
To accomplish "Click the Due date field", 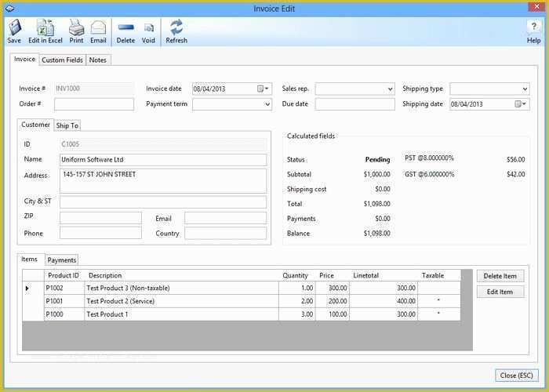I will [x=354, y=104].
